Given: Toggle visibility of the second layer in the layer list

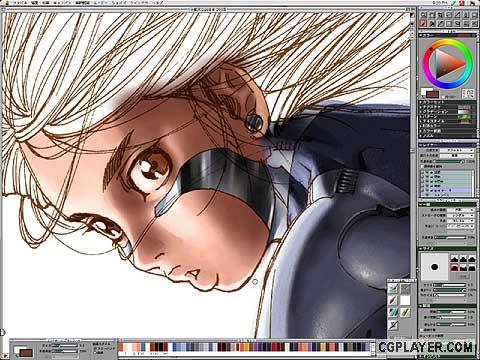Looking at the screenshot, I should pos(426,177).
